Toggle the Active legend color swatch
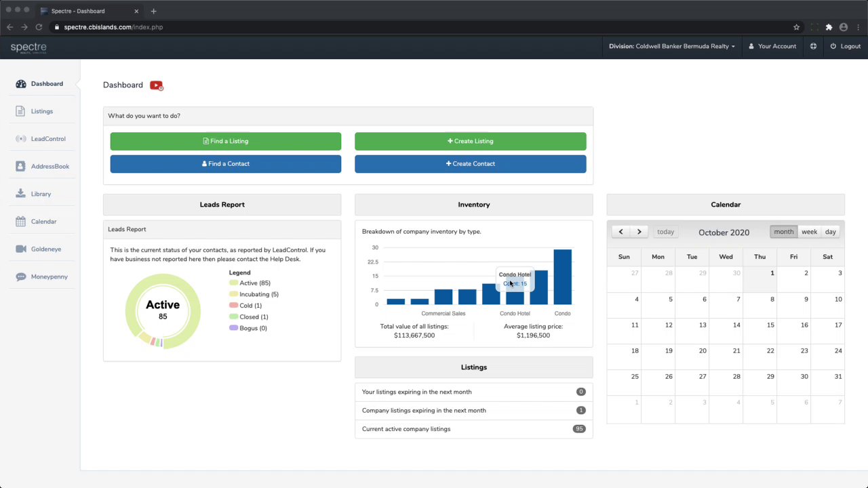Image resolution: width=868 pixels, height=488 pixels. pyautogui.click(x=233, y=283)
